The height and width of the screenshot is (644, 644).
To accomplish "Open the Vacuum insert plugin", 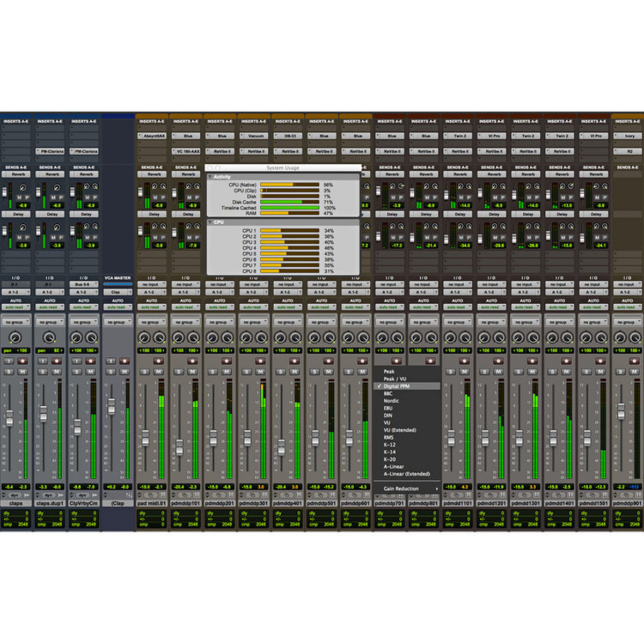I will (256, 136).
